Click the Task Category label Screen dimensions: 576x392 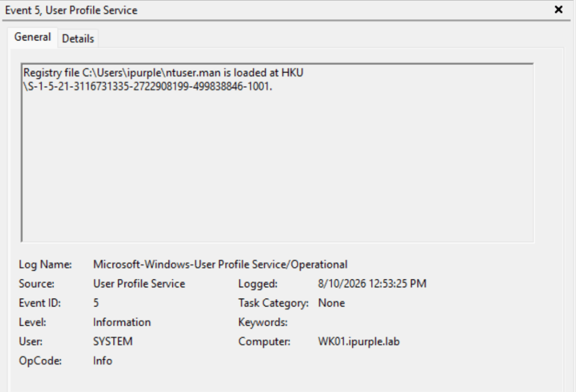tap(273, 303)
